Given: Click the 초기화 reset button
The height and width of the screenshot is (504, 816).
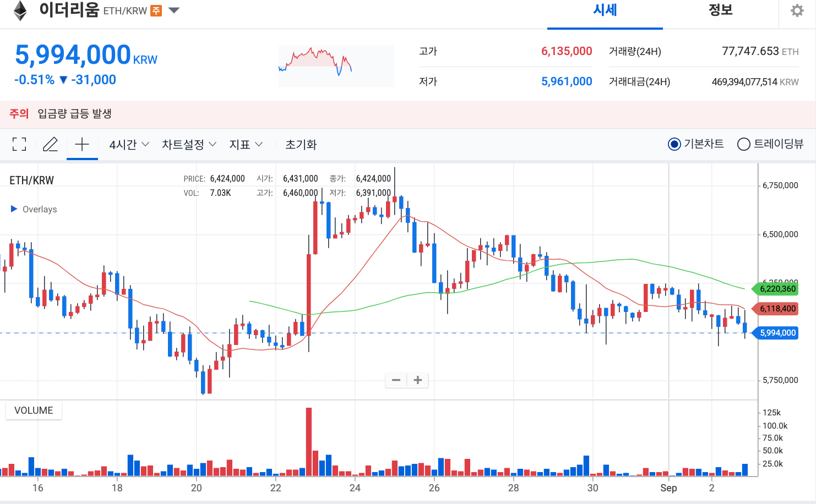Looking at the screenshot, I should (x=300, y=144).
